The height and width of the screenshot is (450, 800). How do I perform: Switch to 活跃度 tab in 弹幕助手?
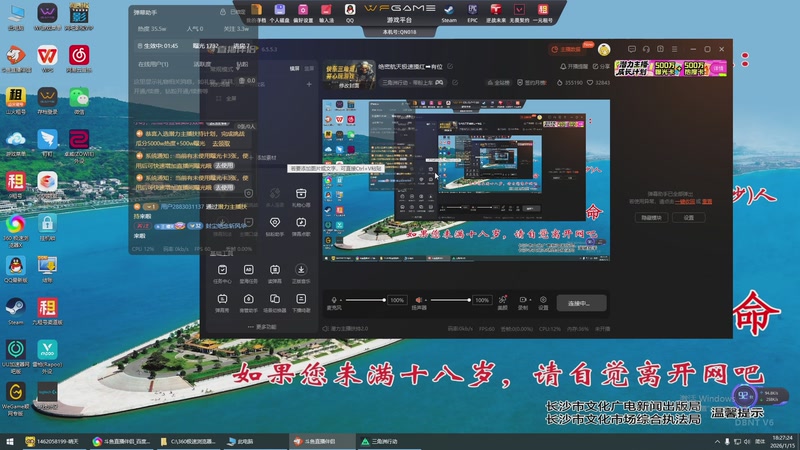(x=202, y=64)
